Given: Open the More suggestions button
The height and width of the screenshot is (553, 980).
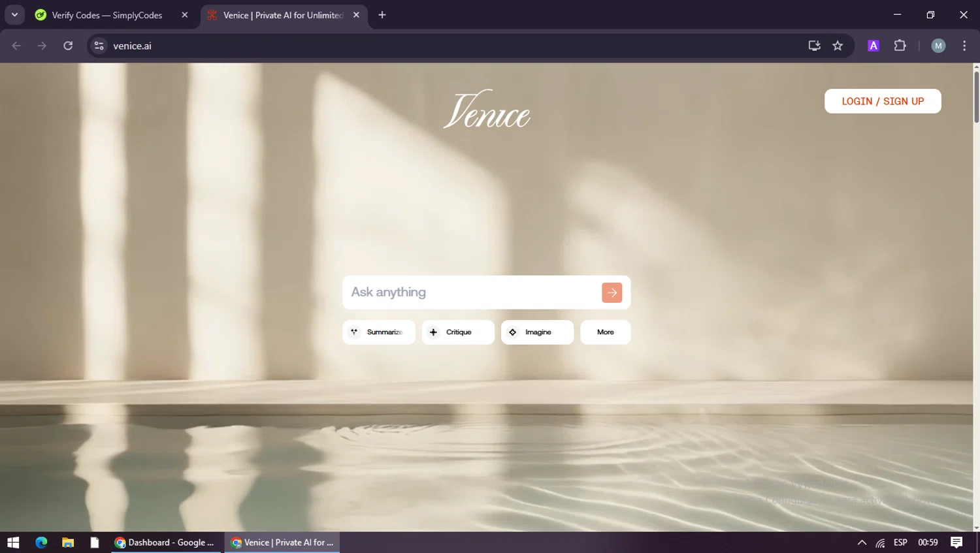Looking at the screenshot, I should [x=605, y=332].
